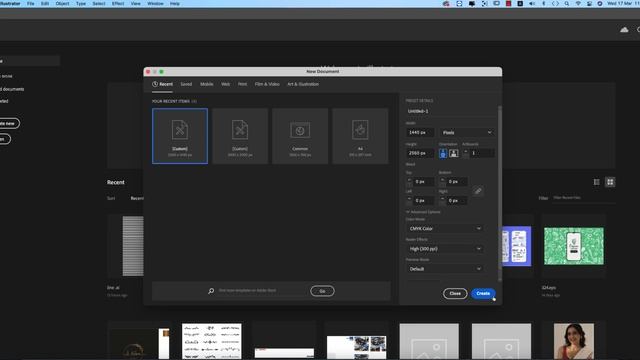
Task: Switch to the Film & Video tab
Action: (267, 84)
